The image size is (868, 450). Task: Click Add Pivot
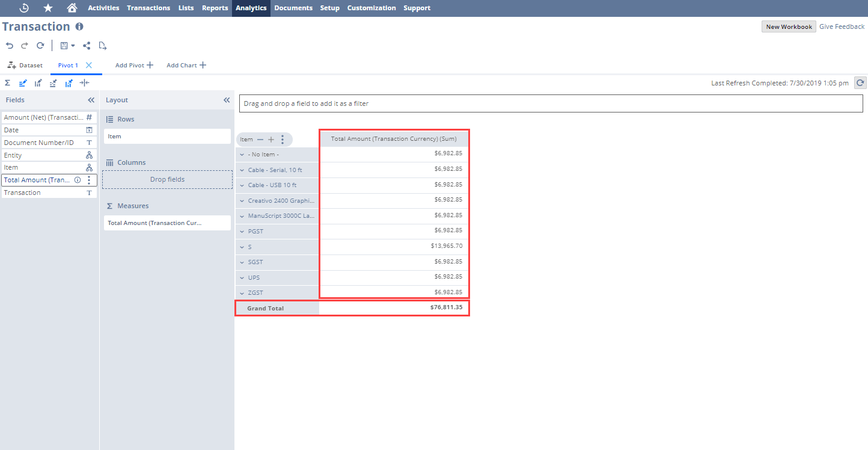point(134,65)
